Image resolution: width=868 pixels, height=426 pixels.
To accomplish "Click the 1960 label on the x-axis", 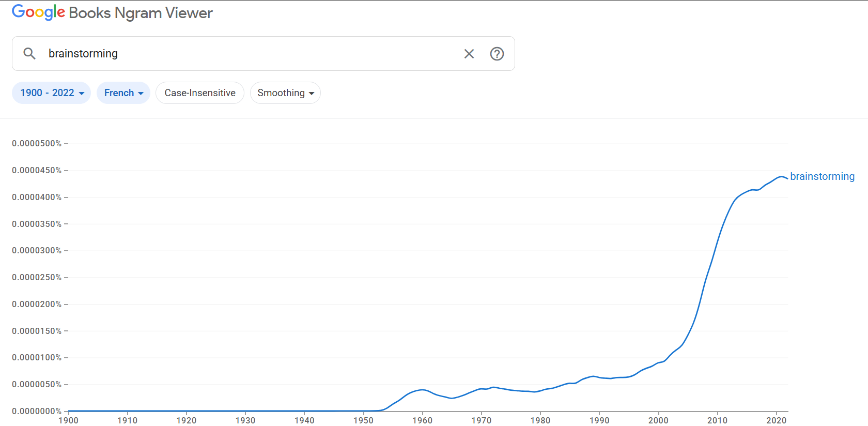I will [423, 420].
